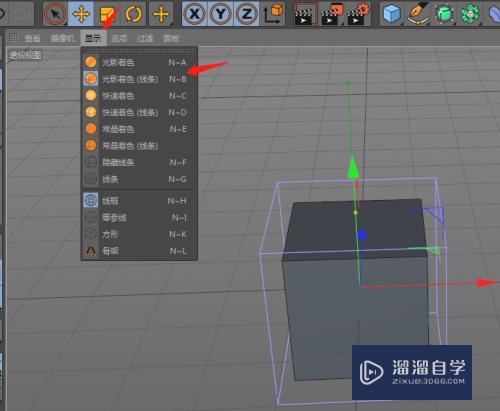The width and height of the screenshot is (500, 411).
Task: Choose 快速着色 (线条) N~D mode
Action: 139,112
